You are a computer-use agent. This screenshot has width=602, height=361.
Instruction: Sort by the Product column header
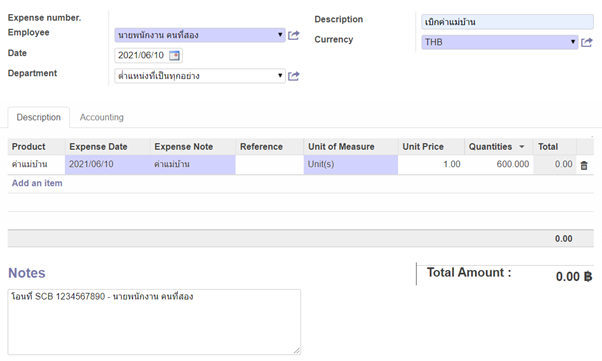[36, 147]
